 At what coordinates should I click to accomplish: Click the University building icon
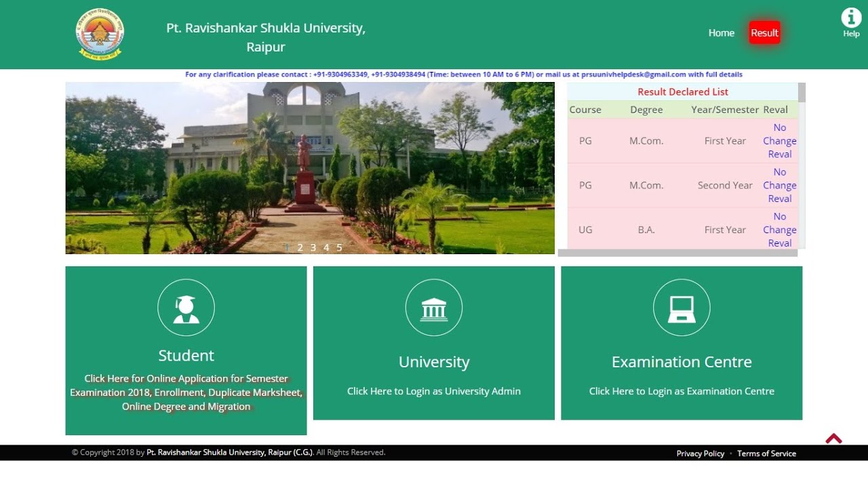pyautogui.click(x=434, y=308)
